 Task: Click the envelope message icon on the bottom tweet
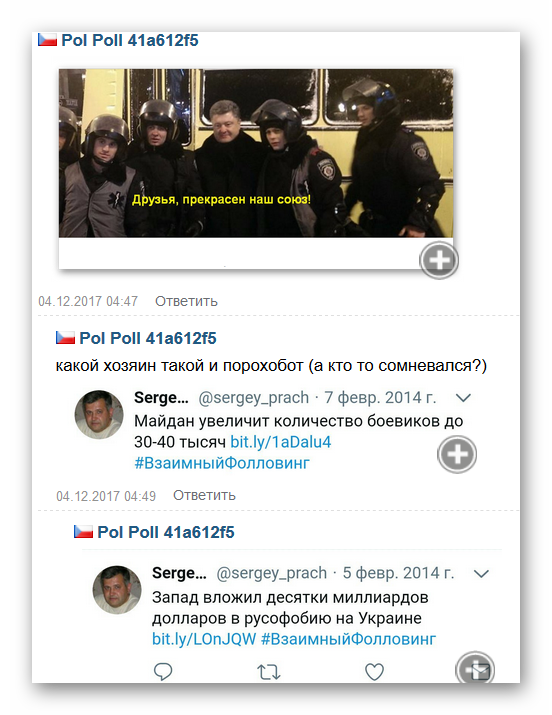point(475,669)
